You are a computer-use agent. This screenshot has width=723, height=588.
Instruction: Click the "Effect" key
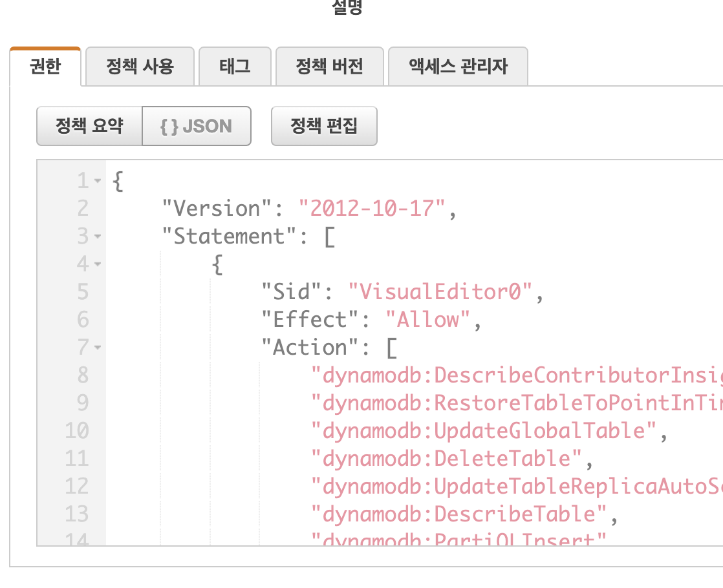tap(310, 320)
